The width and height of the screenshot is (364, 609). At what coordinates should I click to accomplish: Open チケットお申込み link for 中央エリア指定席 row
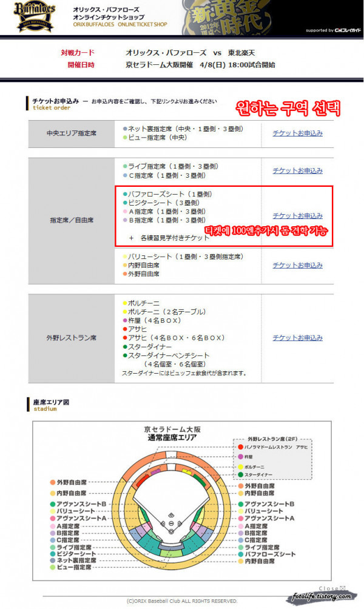(298, 133)
